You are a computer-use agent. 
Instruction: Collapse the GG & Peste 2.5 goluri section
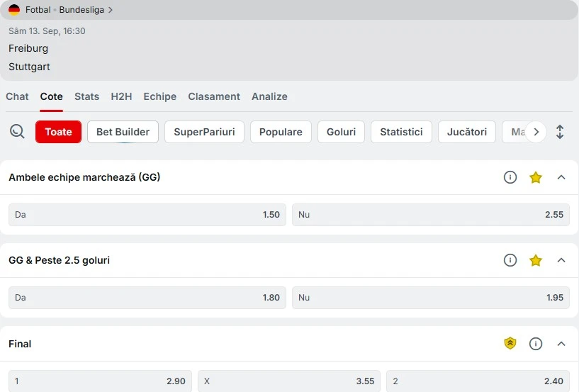561,260
